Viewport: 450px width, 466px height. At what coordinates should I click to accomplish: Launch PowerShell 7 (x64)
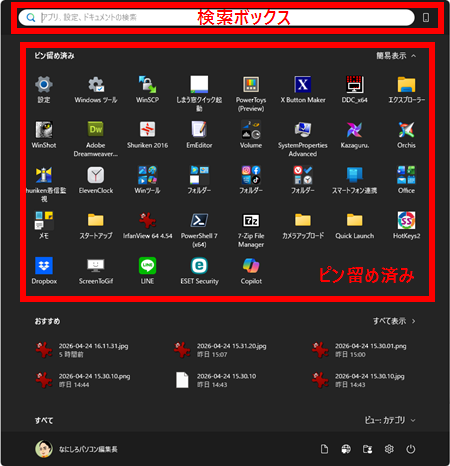pyautogui.click(x=199, y=230)
